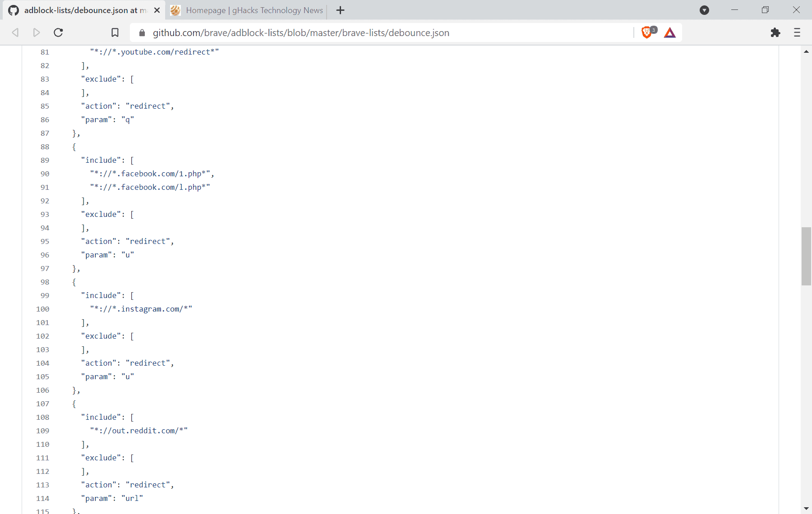Click "include" key on line 99

101,295
